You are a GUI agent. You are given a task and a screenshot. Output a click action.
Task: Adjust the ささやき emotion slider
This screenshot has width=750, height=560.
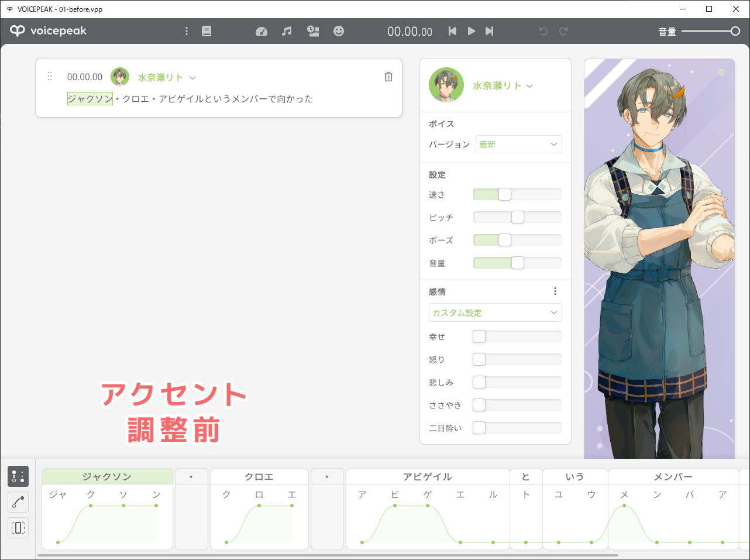pyautogui.click(x=517, y=405)
